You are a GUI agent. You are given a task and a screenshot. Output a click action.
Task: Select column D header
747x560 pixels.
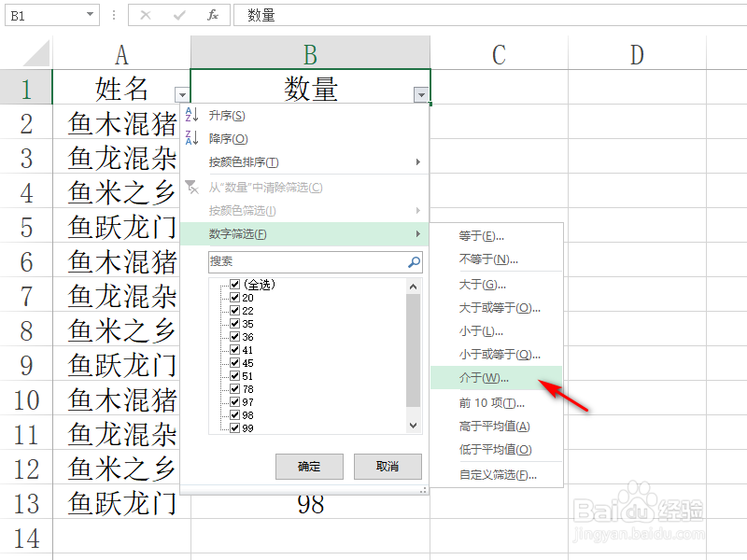coord(637,54)
